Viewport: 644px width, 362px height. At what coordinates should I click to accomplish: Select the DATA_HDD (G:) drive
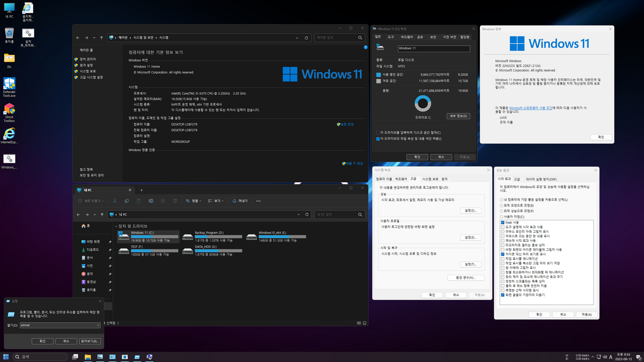212,250
